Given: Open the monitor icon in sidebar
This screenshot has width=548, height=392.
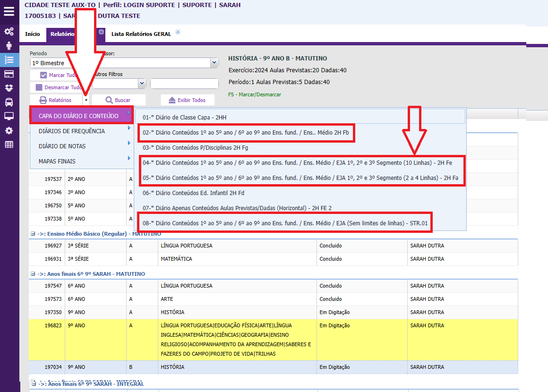Looking at the screenshot, I should click(9, 116).
